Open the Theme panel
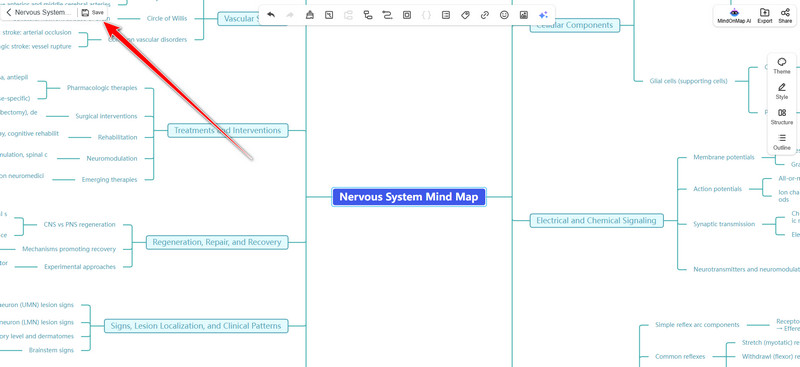The height and width of the screenshot is (367, 800). pyautogui.click(x=782, y=66)
